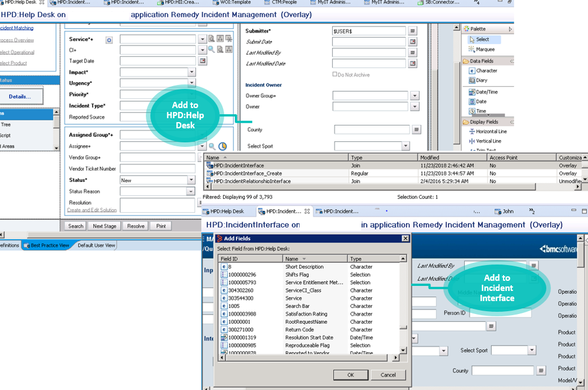The image size is (588, 390).
Task: Toggle the Do Not Archive checkbox
Action: (335, 74)
